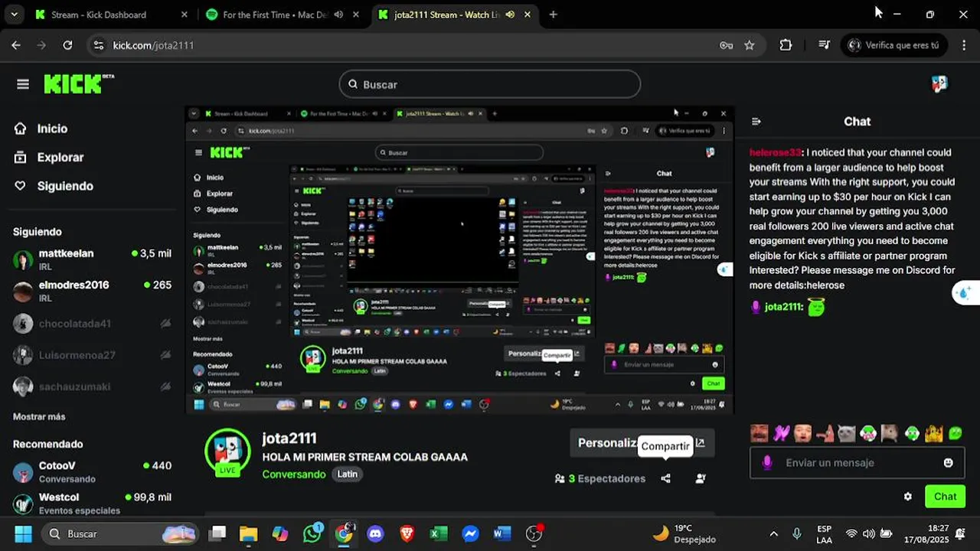Image resolution: width=980 pixels, height=551 pixels.
Task: Toggle the taskbar microphone indicator
Action: click(x=797, y=533)
